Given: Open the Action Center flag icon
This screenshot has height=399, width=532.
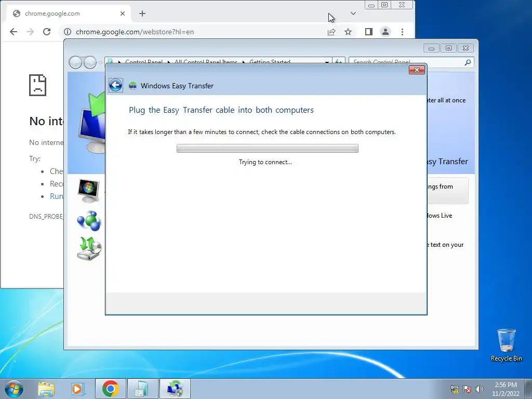Looking at the screenshot, I should coord(467,389).
